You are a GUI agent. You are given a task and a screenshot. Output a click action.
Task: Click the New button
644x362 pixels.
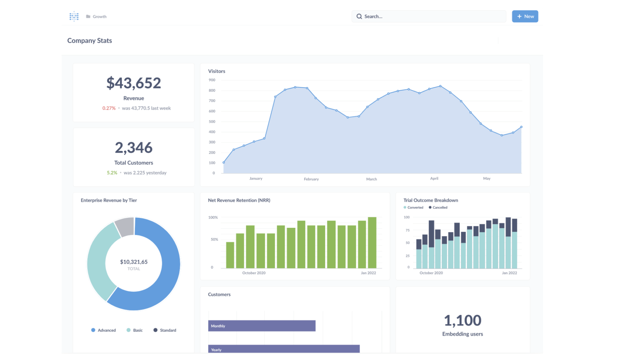click(525, 16)
